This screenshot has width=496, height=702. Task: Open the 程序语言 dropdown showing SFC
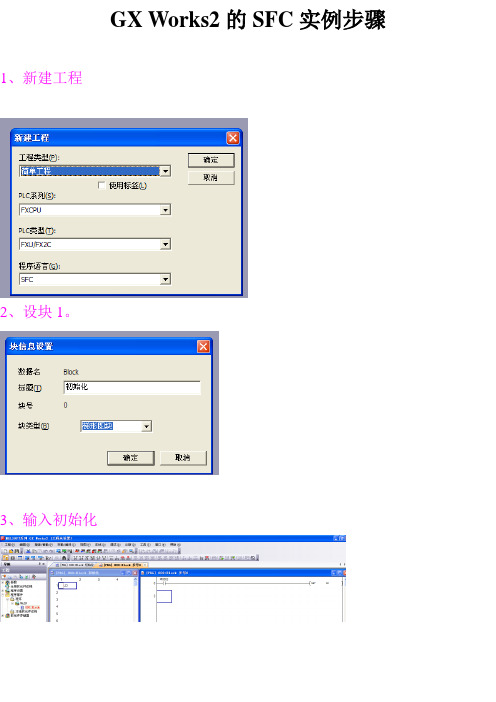click(x=95, y=279)
